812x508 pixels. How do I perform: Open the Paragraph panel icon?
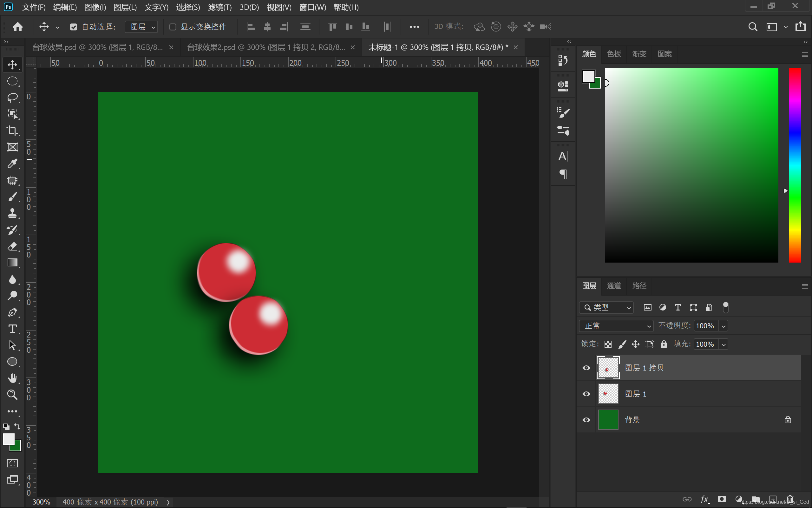(563, 174)
